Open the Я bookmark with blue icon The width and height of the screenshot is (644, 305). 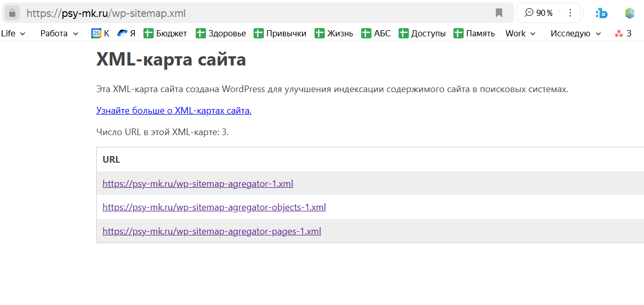tap(126, 33)
